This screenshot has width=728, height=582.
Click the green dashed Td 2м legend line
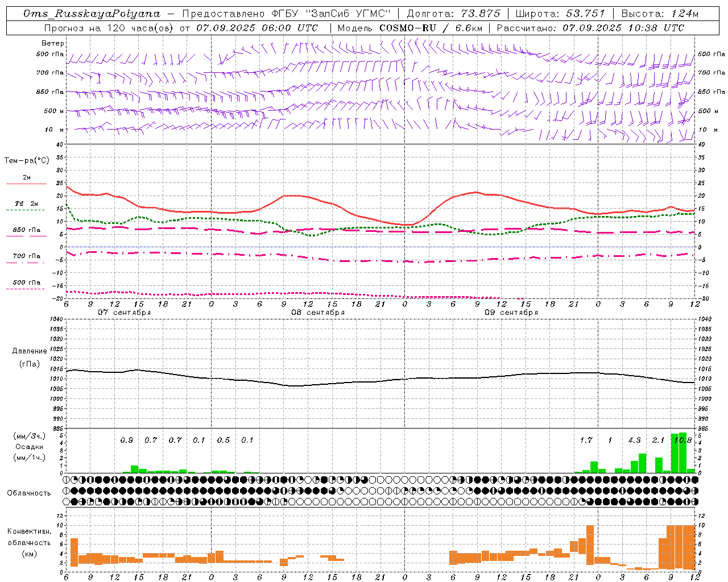click(x=26, y=210)
